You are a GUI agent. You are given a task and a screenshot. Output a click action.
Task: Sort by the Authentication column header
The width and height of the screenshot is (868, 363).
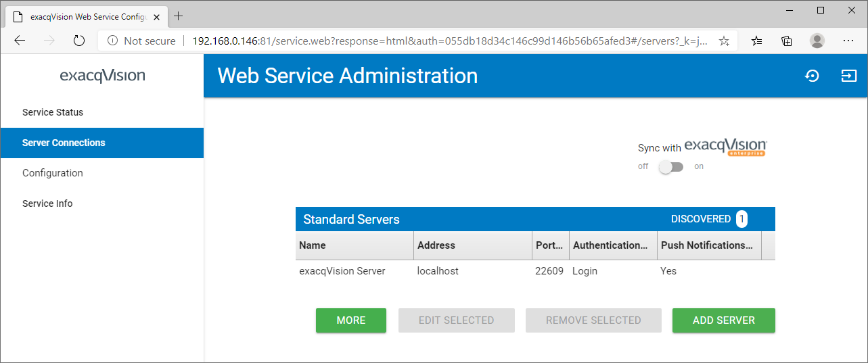[614, 245]
